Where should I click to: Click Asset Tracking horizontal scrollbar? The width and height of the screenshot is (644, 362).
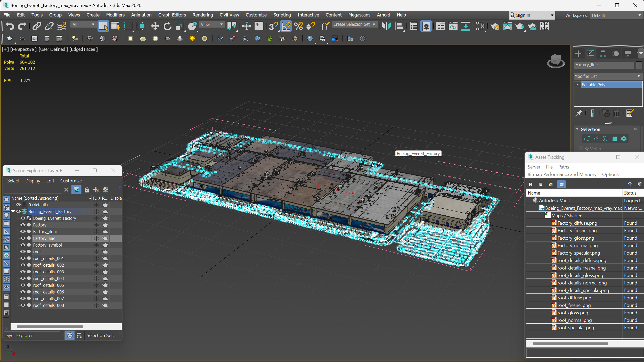click(570, 344)
